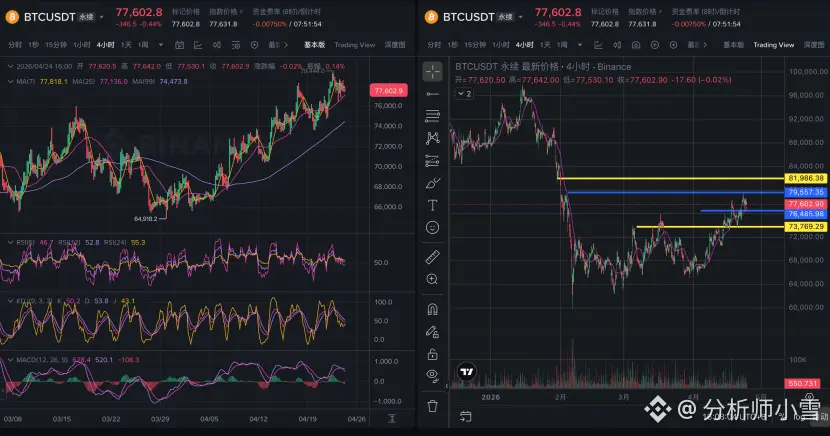The height and width of the screenshot is (436, 830).
Task: Collapse the RSI(6) indicator legend
Action: coord(10,242)
